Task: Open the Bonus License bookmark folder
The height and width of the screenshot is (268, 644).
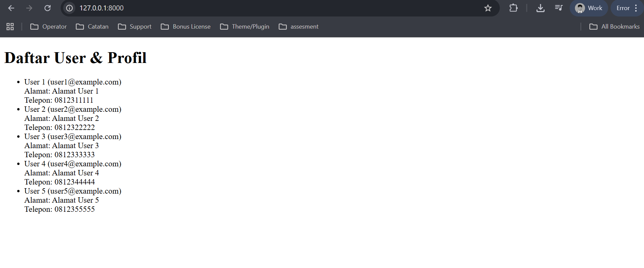Action: click(186, 27)
